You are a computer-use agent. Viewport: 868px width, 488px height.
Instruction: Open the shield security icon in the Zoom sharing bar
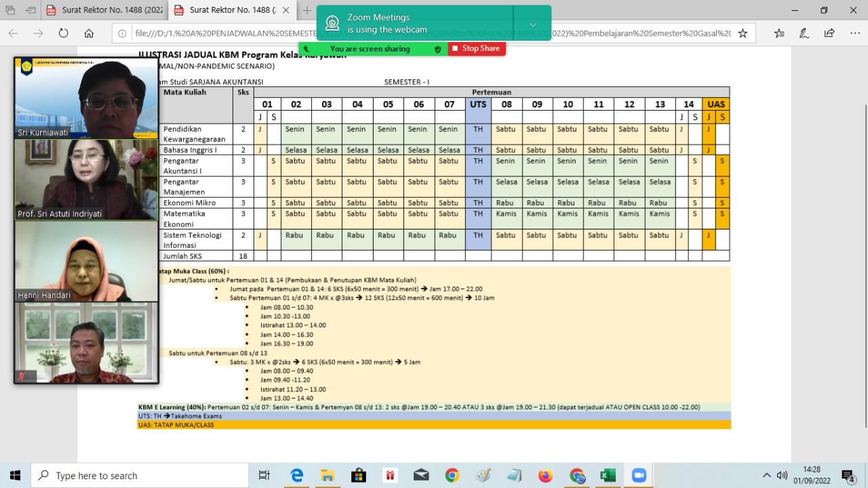(437, 49)
